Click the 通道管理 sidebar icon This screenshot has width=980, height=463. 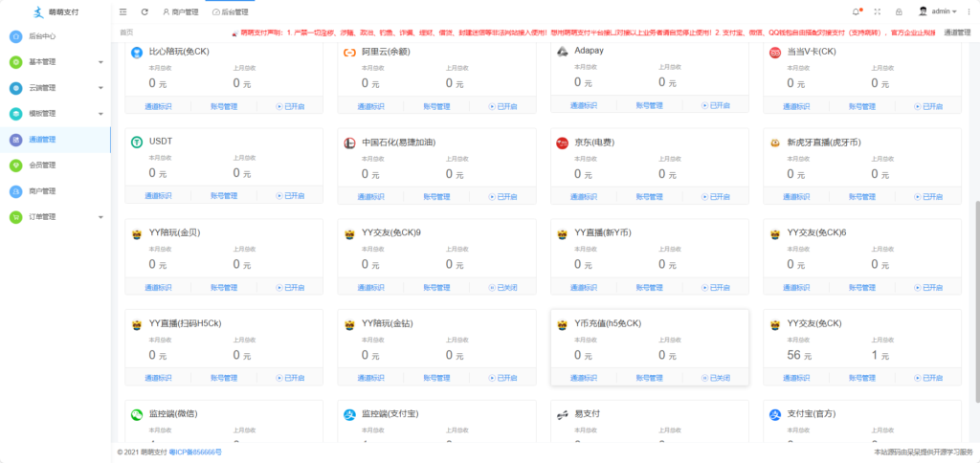pyautogui.click(x=16, y=140)
